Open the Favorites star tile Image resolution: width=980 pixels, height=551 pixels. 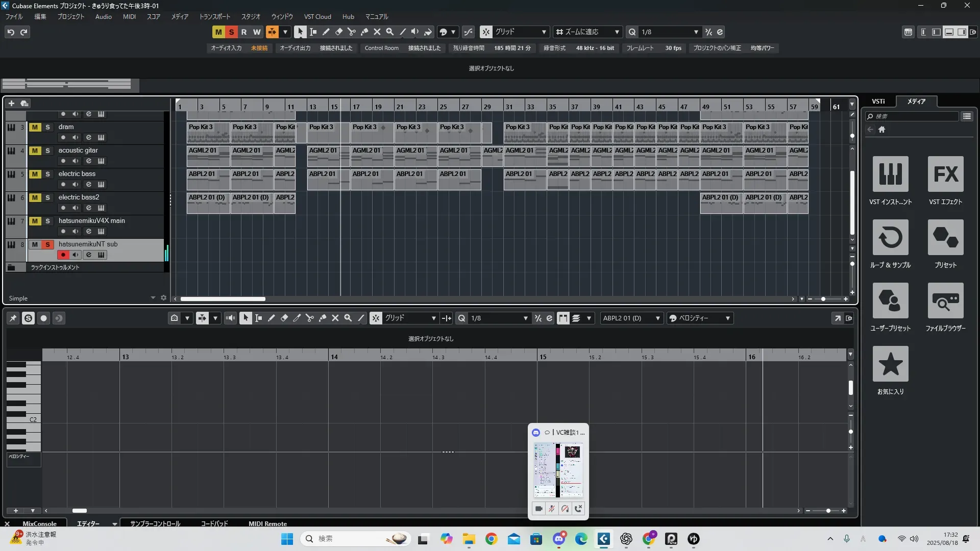click(x=890, y=364)
